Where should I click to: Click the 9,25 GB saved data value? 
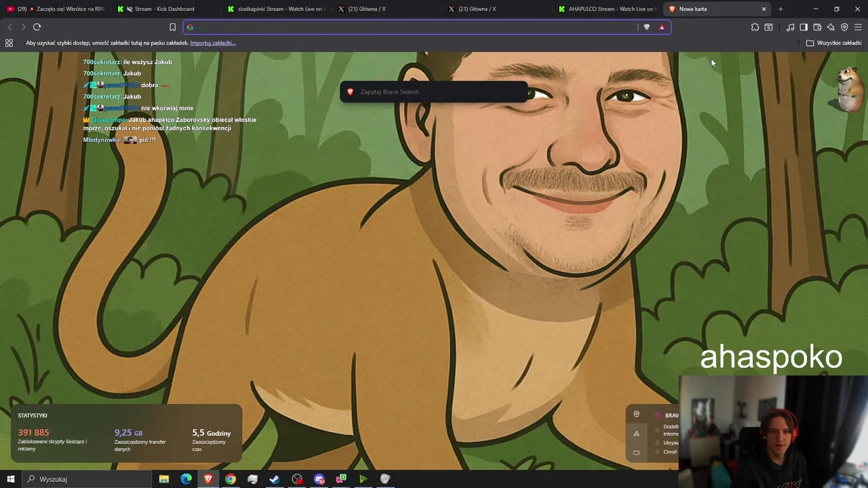128,432
